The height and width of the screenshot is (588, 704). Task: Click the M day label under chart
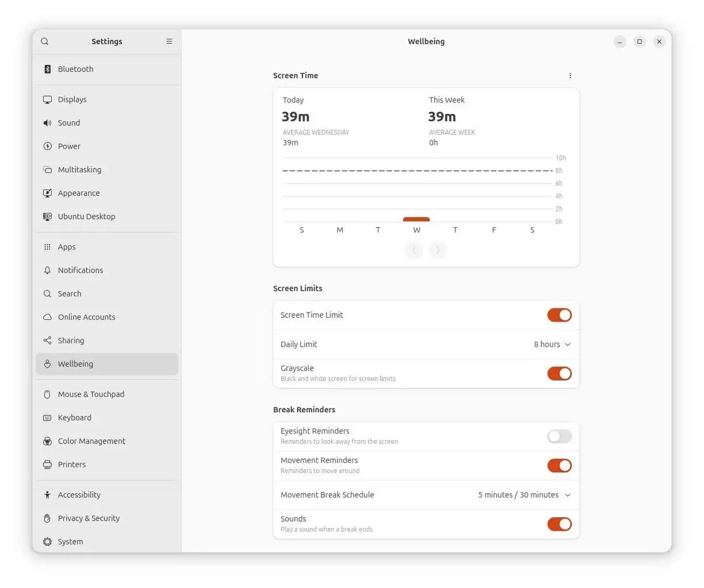tap(340, 230)
